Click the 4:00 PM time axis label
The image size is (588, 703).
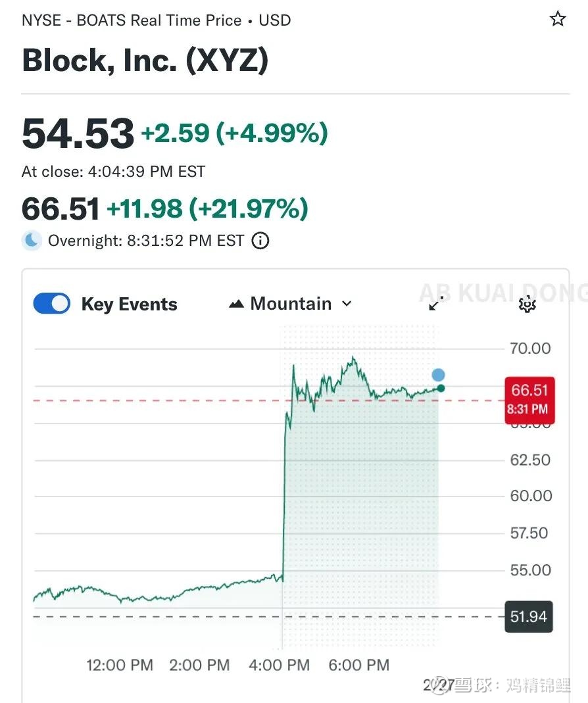point(280,665)
